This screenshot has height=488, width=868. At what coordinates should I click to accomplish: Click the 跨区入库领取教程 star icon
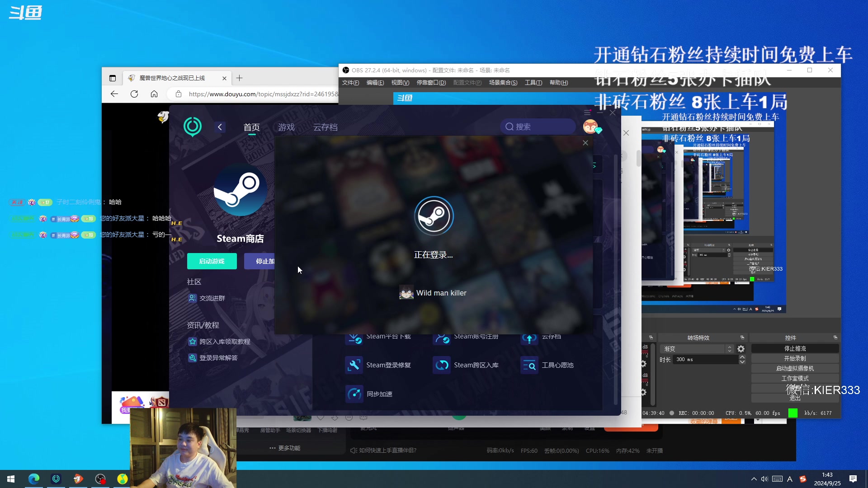[x=192, y=342]
